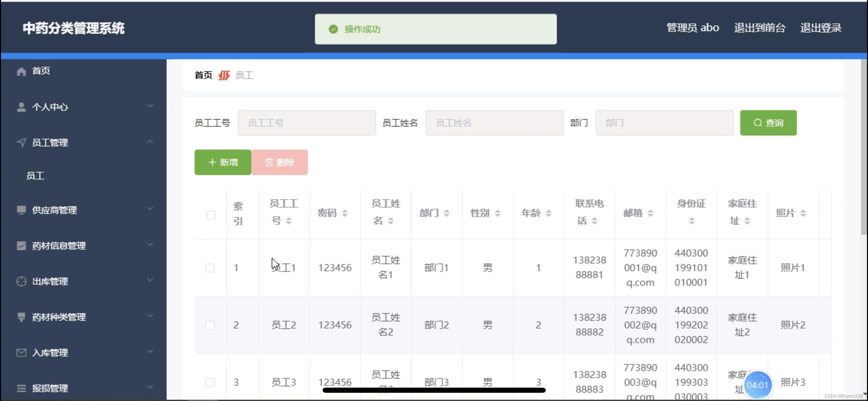Sort by 联系电话 column arrows
Screen dimensions: 868x401
tap(594, 221)
